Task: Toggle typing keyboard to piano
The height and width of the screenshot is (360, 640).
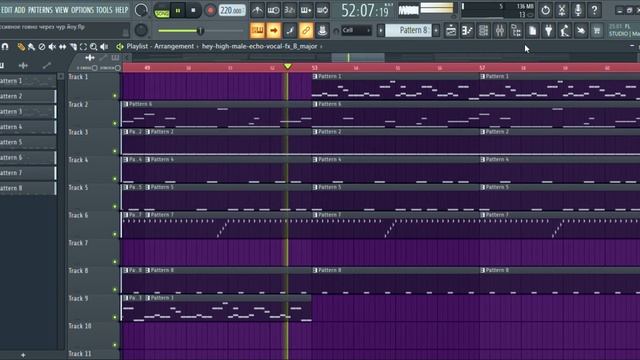Action: [257, 30]
